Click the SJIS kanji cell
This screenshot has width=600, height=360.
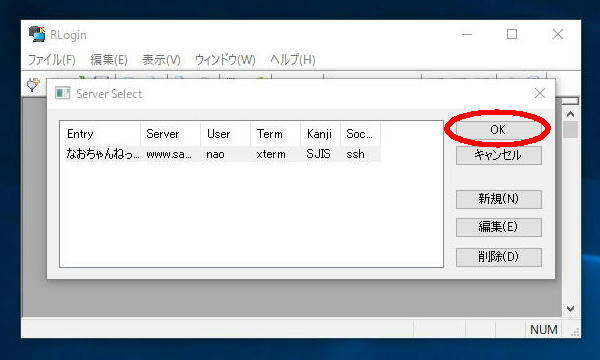[318, 154]
